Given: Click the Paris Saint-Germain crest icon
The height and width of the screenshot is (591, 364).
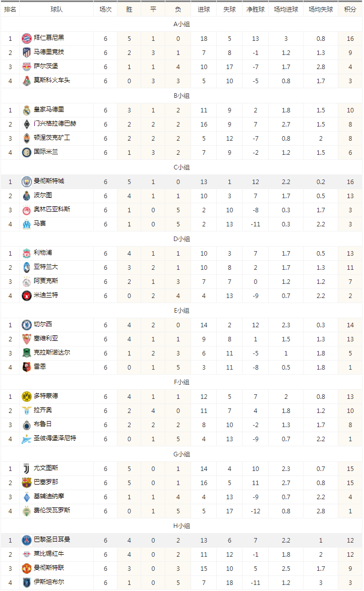Looking at the screenshot, I should point(26,541).
